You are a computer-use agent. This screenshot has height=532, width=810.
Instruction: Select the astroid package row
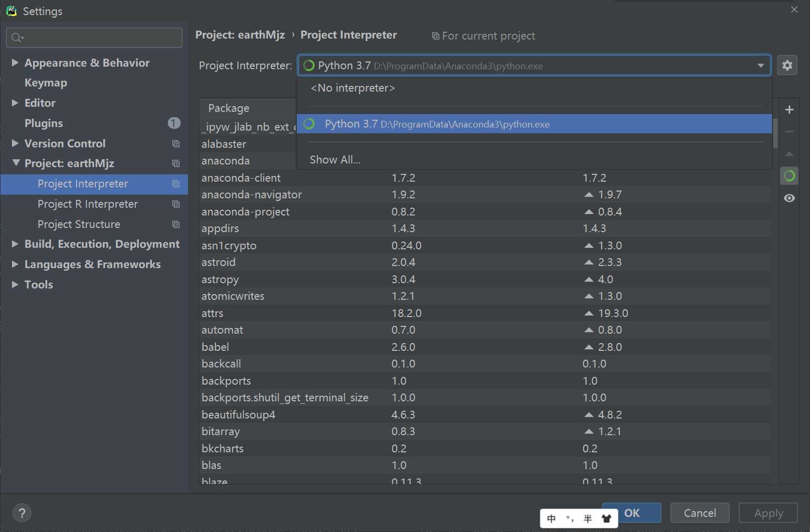[485, 262]
